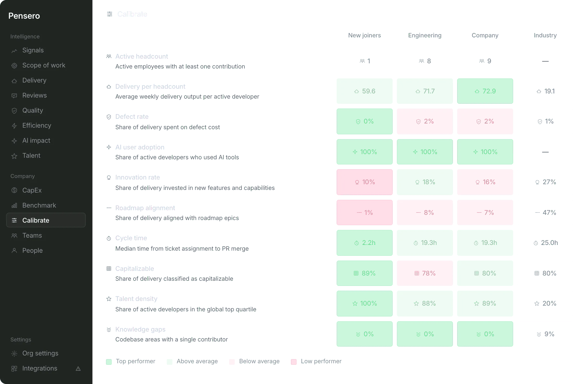588x384 pixels.
Task: Click the Company headcount value 9
Action: tap(485, 61)
